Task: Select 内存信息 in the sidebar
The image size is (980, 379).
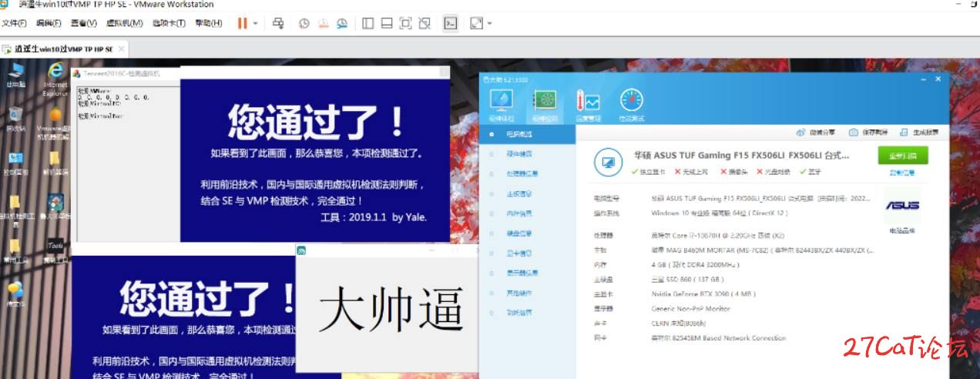Action: [527, 213]
